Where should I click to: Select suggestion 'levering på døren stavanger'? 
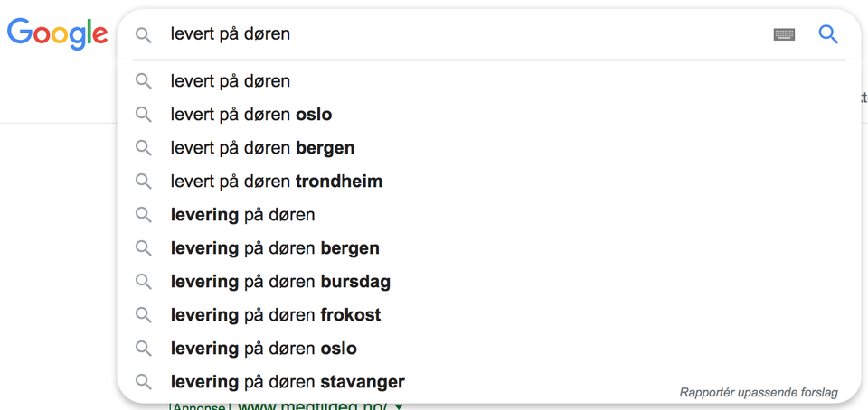(288, 382)
